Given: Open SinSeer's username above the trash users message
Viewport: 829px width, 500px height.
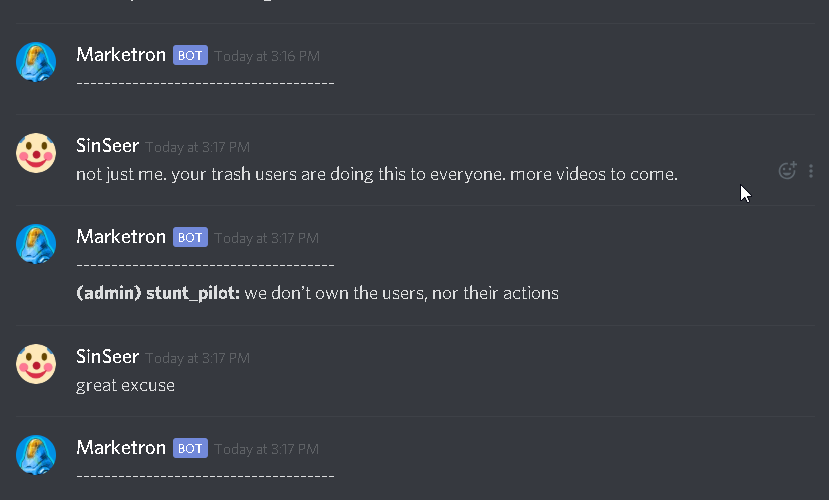Looking at the screenshot, I should coord(107,146).
